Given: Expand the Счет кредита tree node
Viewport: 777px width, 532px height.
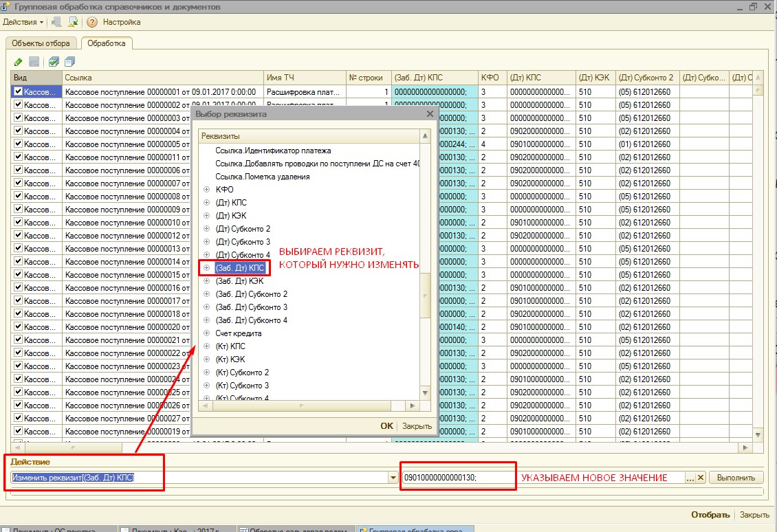Looking at the screenshot, I should point(206,333).
